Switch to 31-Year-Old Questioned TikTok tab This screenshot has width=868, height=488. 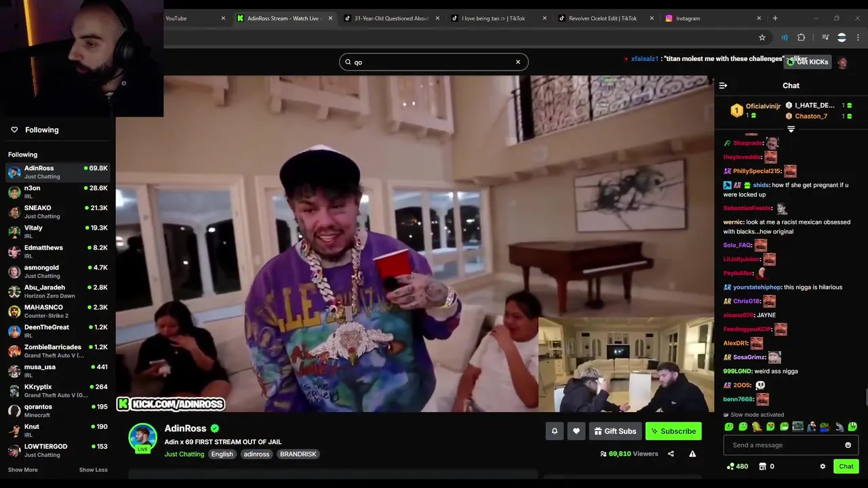[x=391, y=18]
